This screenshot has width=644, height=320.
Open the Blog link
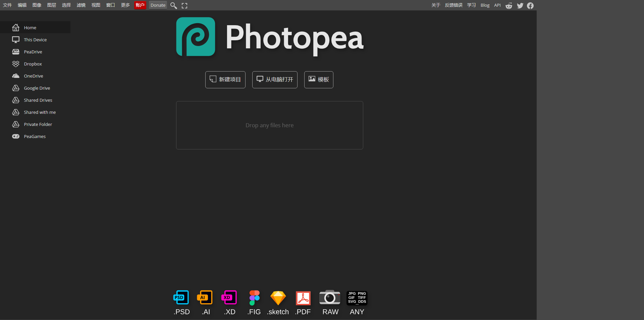tap(485, 5)
